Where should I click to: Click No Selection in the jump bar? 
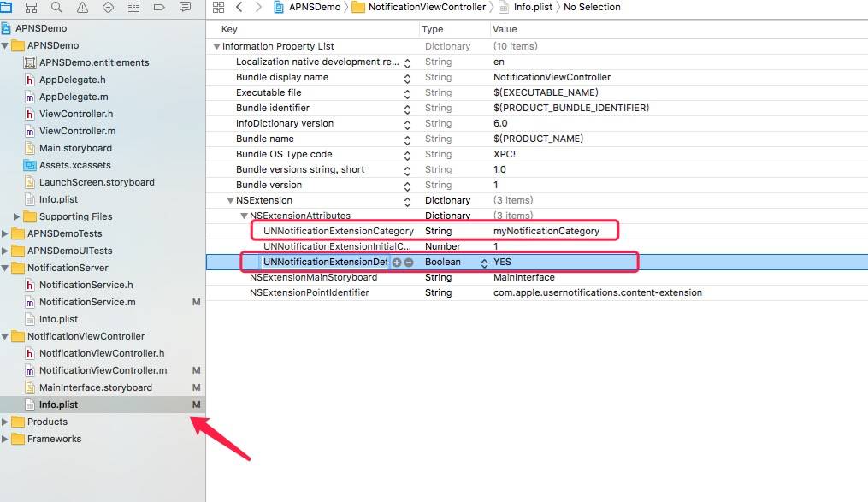(592, 7)
